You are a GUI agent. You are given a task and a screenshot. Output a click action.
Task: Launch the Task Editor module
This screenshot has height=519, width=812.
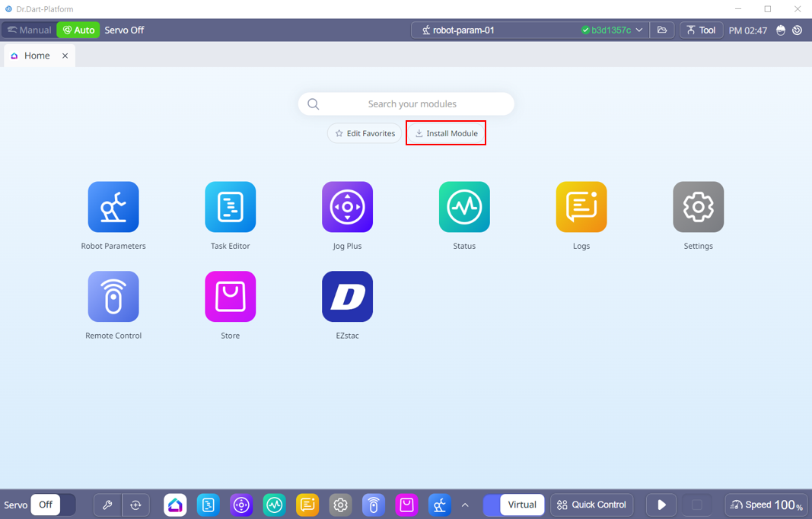(x=230, y=207)
